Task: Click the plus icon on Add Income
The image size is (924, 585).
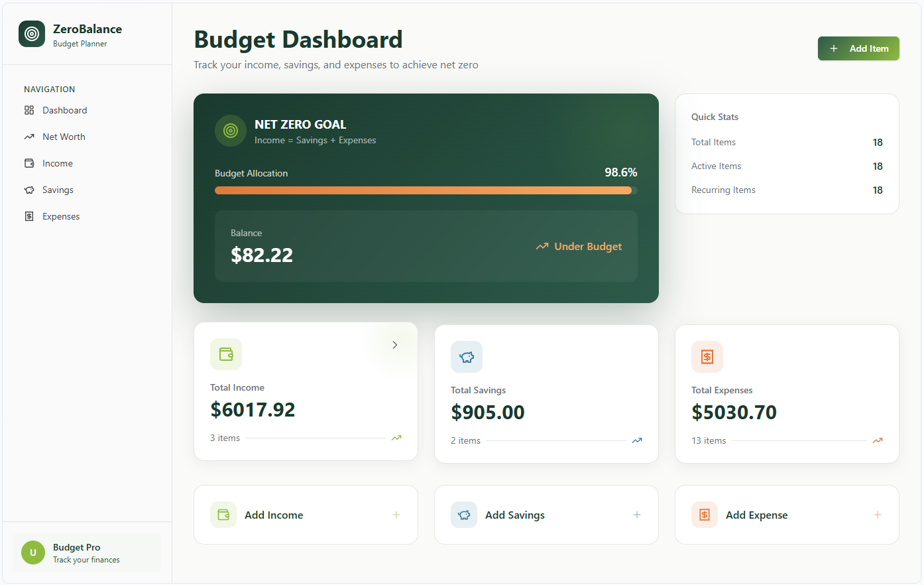Action: [x=396, y=515]
